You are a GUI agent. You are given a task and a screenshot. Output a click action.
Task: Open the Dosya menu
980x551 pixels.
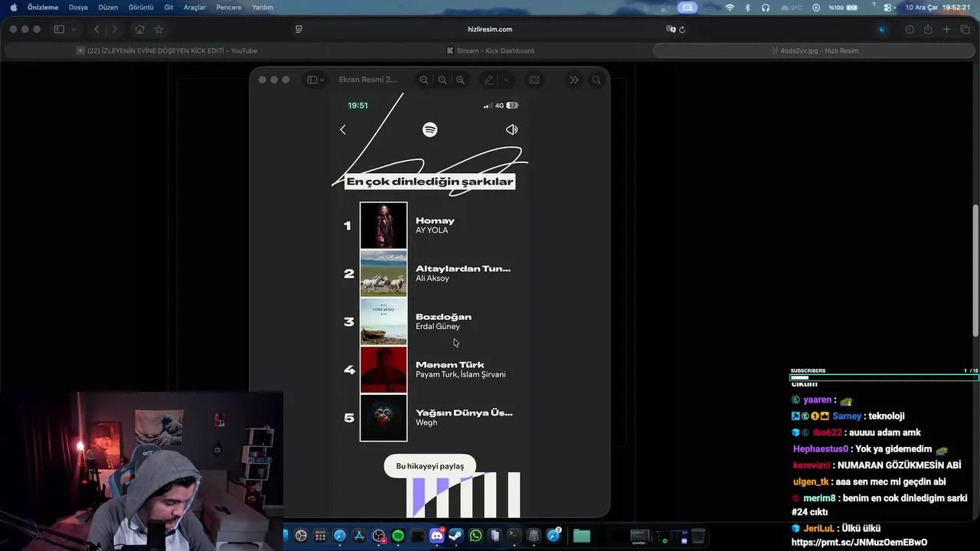78,8
